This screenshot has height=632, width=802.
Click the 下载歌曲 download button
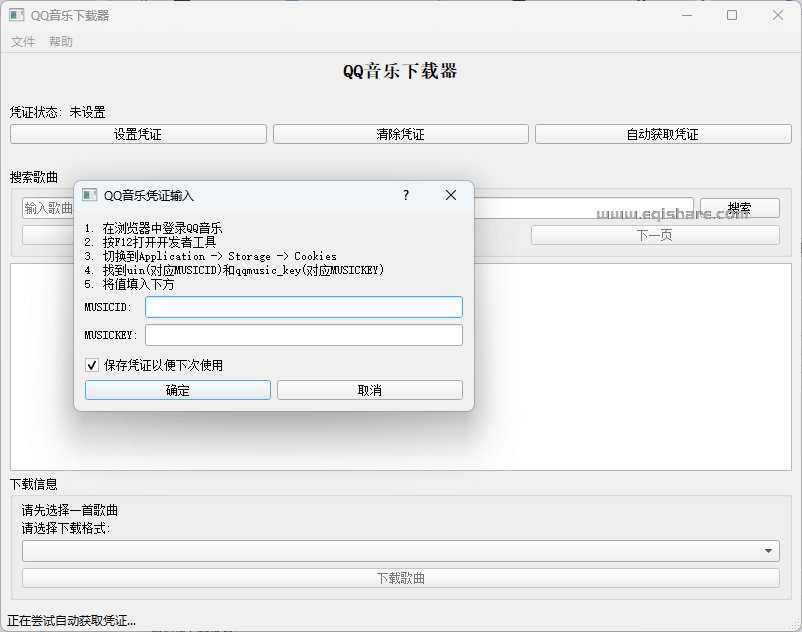tap(400, 577)
